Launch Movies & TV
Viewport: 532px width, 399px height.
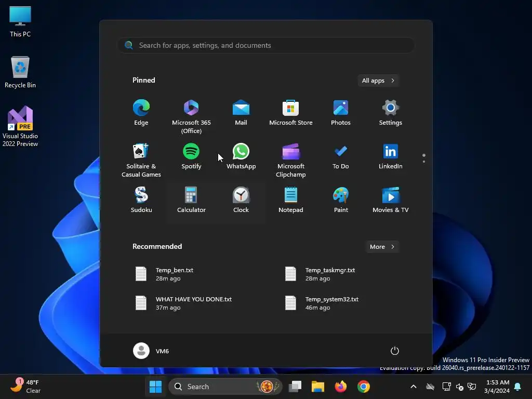tap(391, 200)
